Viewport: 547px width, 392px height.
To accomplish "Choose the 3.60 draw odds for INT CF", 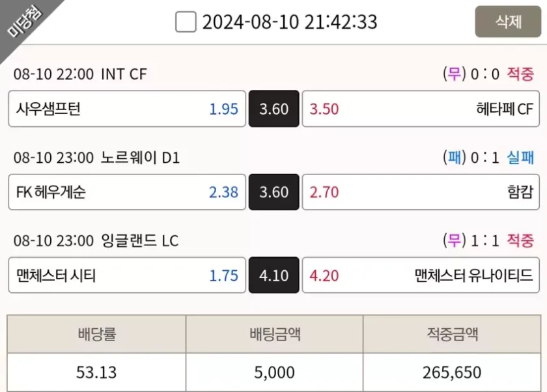I will tap(273, 109).
